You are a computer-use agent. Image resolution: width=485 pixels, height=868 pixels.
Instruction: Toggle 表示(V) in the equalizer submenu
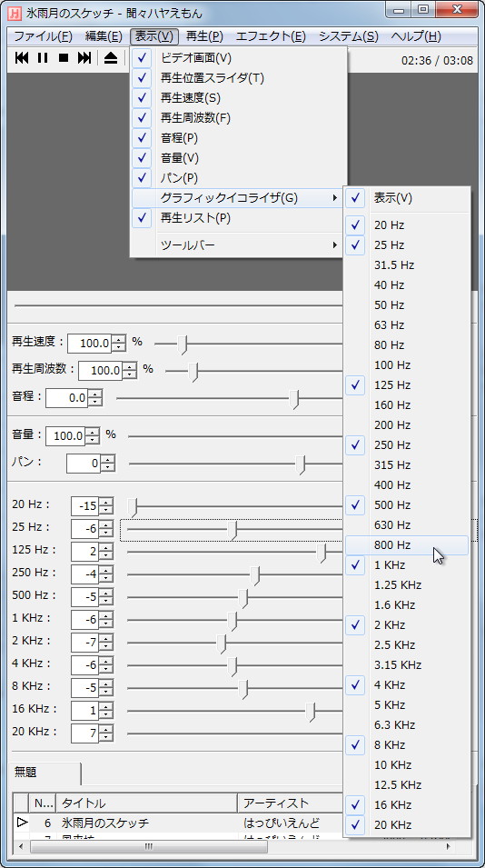(x=407, y=198)
